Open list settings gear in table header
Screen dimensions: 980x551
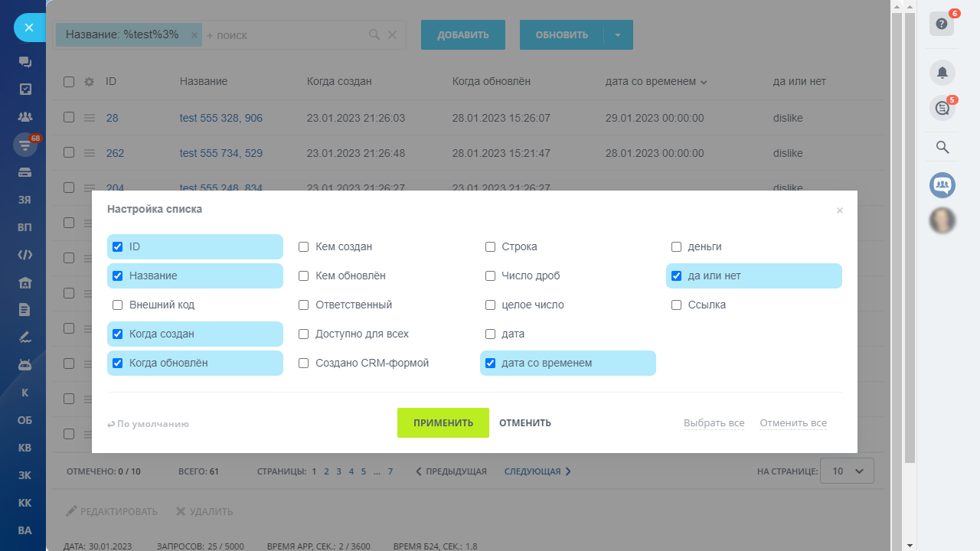(89, 82)
